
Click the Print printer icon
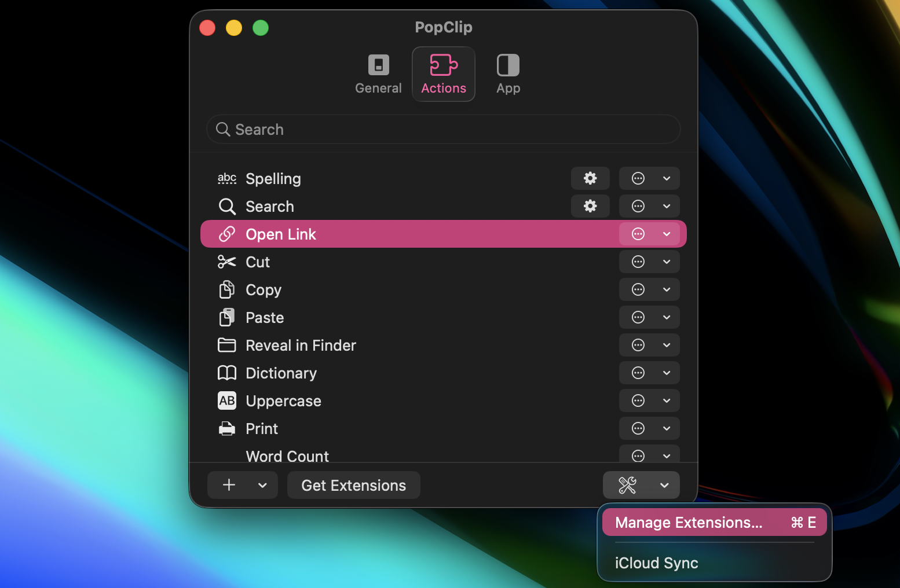227,428
